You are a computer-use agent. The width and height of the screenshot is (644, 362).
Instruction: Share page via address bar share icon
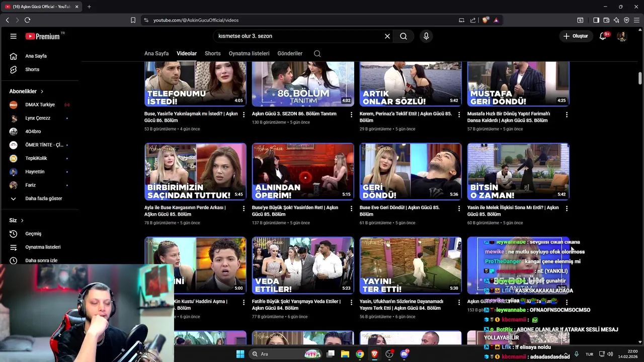pos(473,20)
